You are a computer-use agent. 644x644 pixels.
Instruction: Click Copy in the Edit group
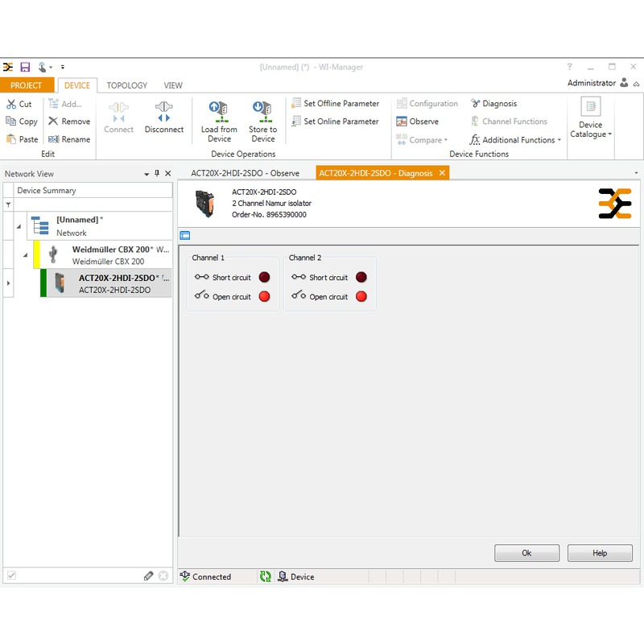coord(22,122)
